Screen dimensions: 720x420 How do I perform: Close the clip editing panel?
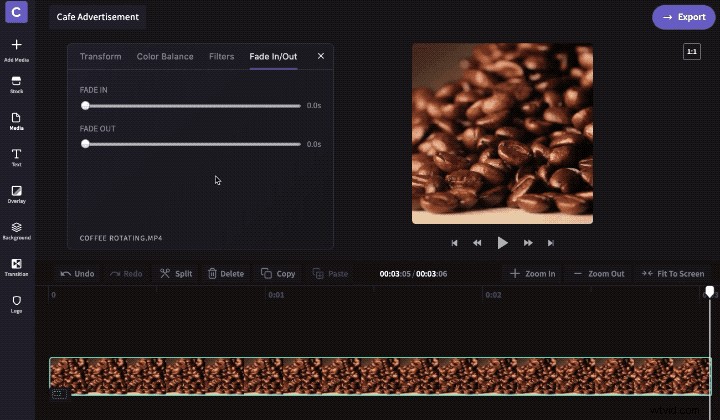[321, 56]
